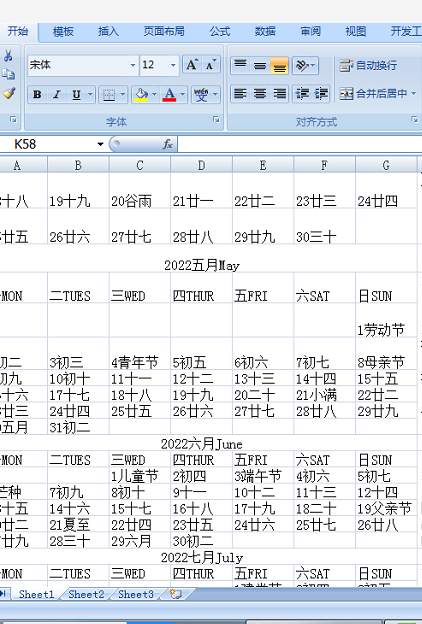The width and height of the screenshot is (422, 624).
Task: Open merge and center dropdown arrow
Action: (x=413, y=94)
